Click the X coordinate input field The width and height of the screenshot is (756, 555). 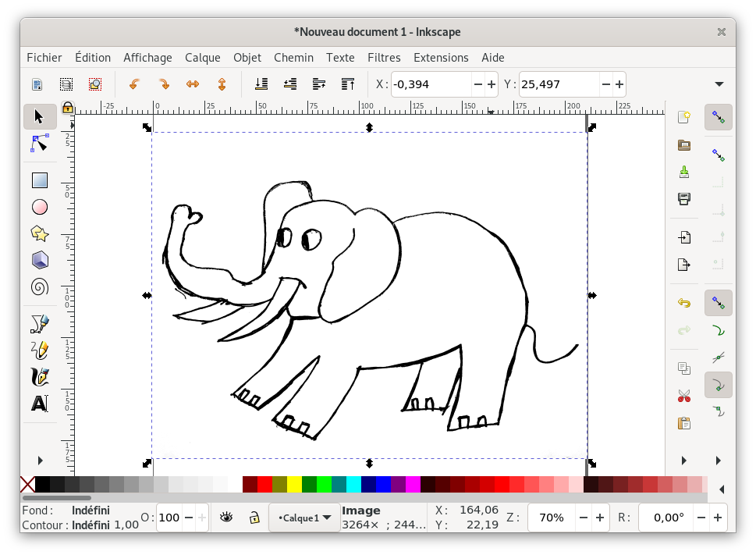(431, 84)
